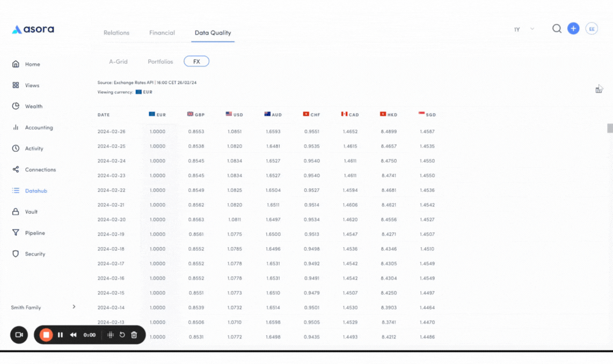
Task: Open the 1Y time range dropdown
Action: 524,29
